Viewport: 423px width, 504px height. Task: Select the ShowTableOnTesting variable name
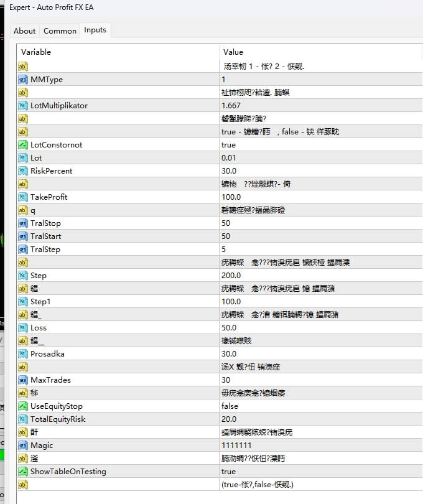tap(68, 472)
